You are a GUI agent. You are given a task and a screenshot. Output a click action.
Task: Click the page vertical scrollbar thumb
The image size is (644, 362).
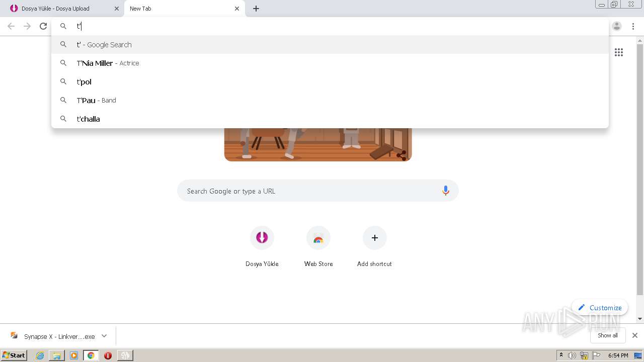point(640,170)
